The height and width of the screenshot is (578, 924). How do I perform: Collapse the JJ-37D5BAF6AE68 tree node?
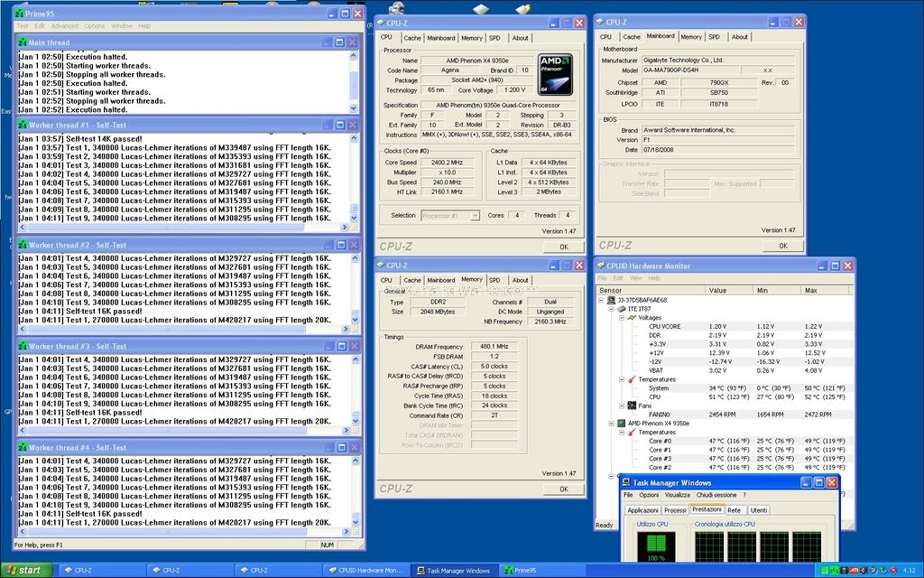click(601, 300)
